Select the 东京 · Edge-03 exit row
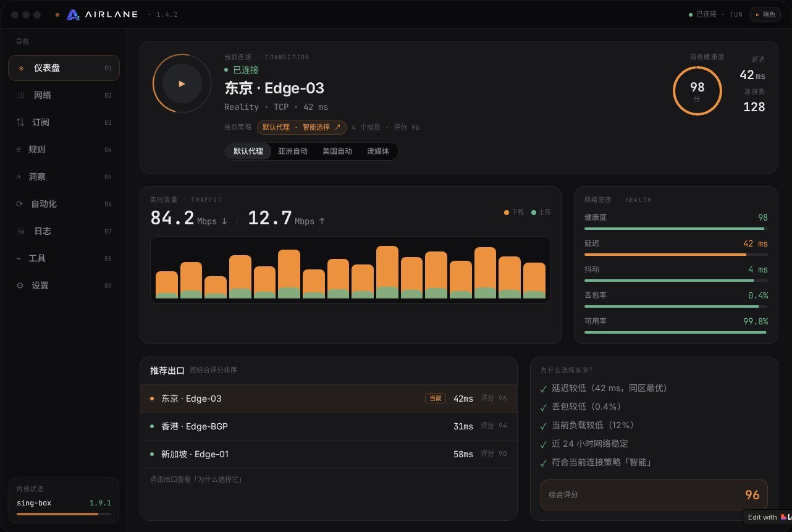The width and height of the screenshot is (792, 532). [328, 399]
